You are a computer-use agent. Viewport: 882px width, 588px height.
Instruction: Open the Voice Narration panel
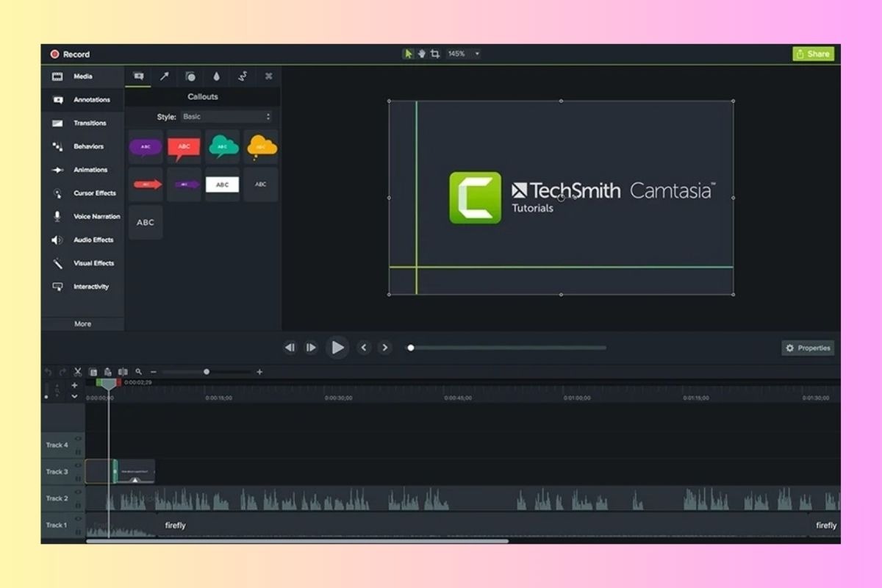[x=82, y=217]
